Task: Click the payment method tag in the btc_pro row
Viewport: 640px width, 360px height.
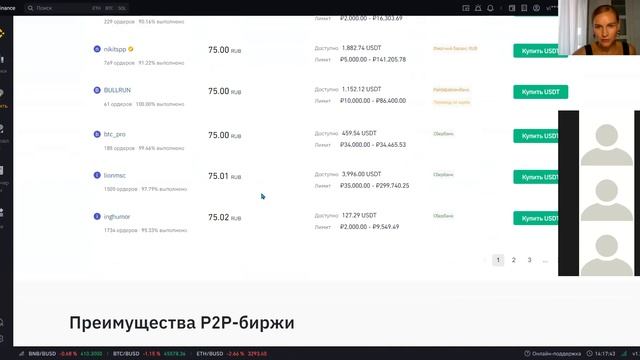Action: pyautogui.click(x=443, y=133)
